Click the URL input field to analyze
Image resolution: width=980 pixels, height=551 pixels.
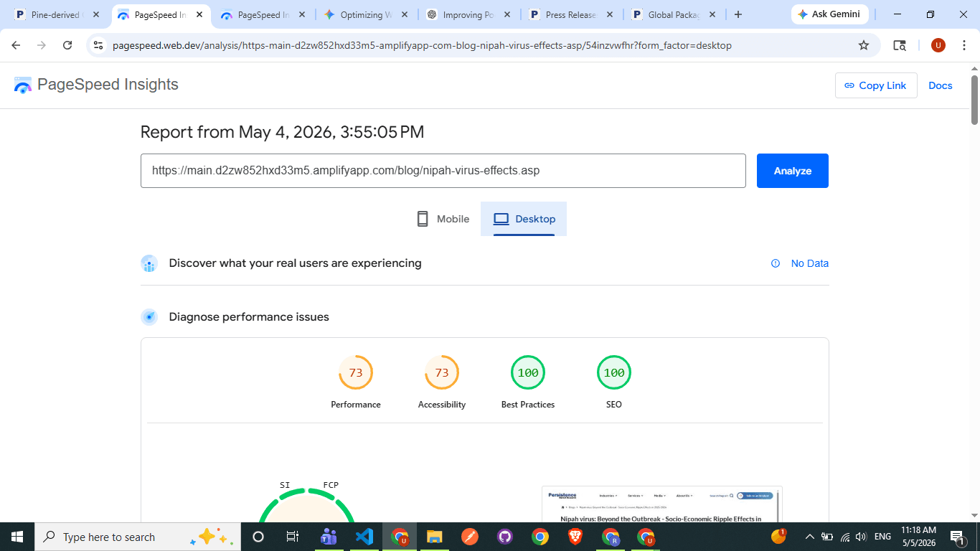443,171
